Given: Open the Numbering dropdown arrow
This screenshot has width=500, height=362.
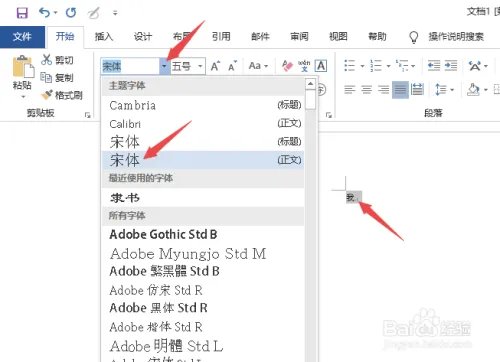Looking at the screenshot, I should [x=388, y=66].
